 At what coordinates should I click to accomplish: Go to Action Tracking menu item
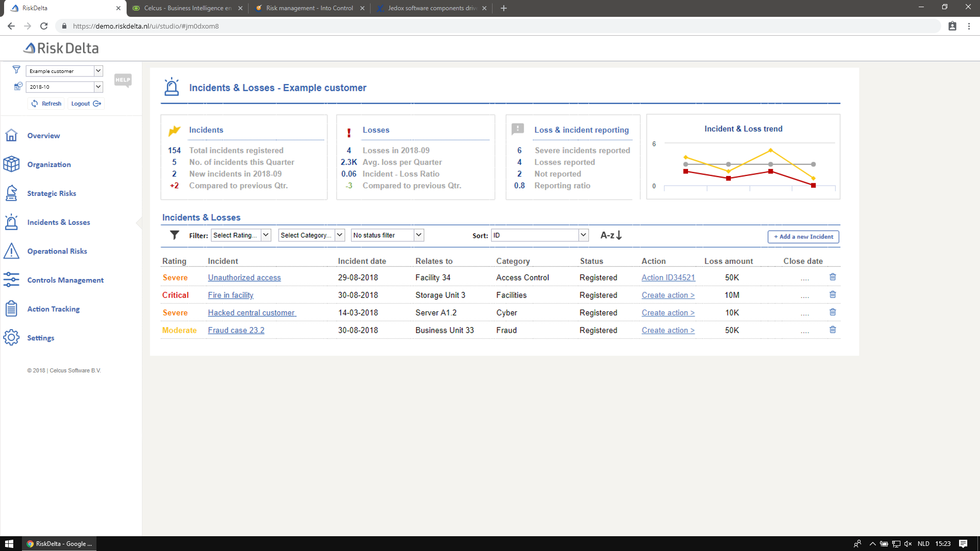(54, 309)
